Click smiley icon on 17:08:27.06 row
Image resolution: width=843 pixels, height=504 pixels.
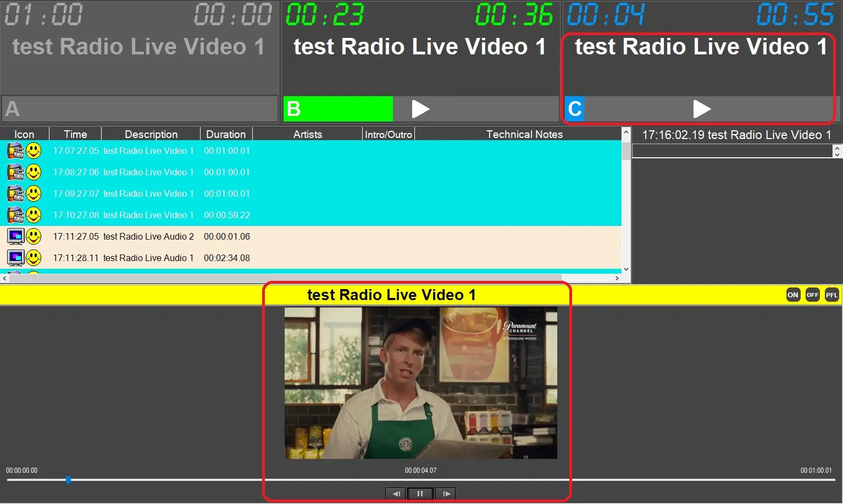pos(34,172)
